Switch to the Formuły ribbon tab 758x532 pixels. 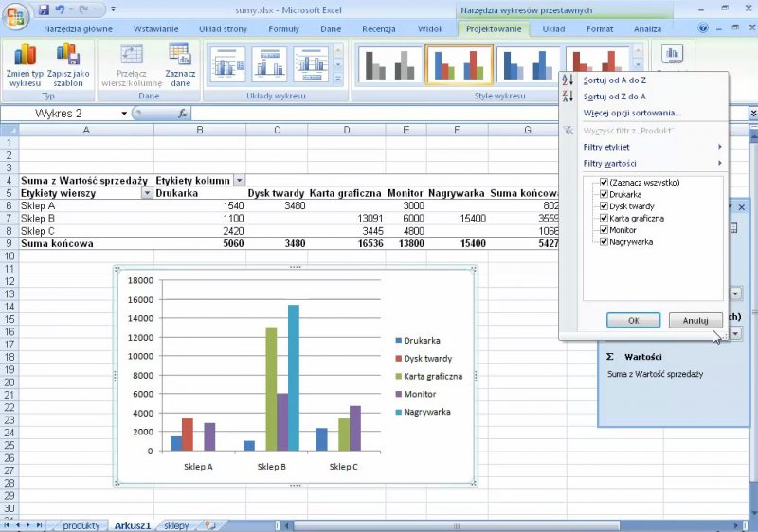coord(283,29)
